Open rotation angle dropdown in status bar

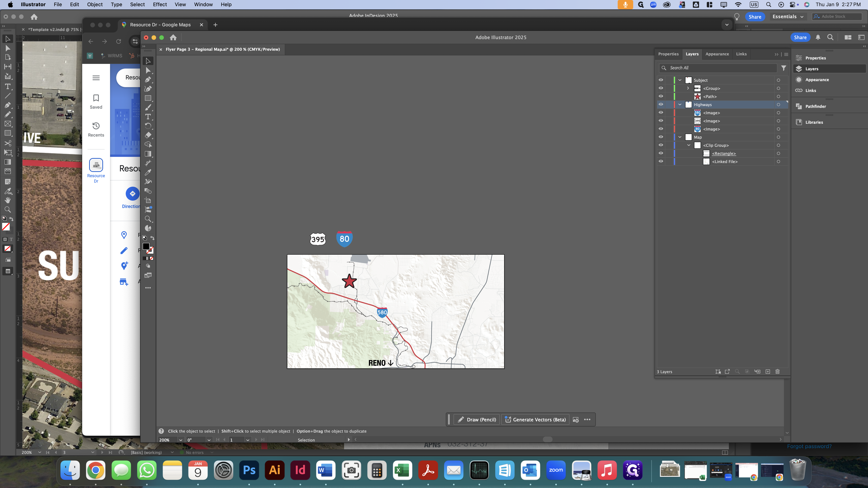pyautogui.click(x=209, y=440)
